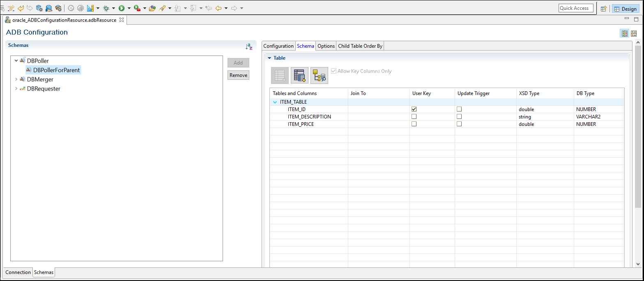Screen dimensions: 644x281
Task: Sort schemas alphabetically with the a-z icon
Action: point(248,47)
